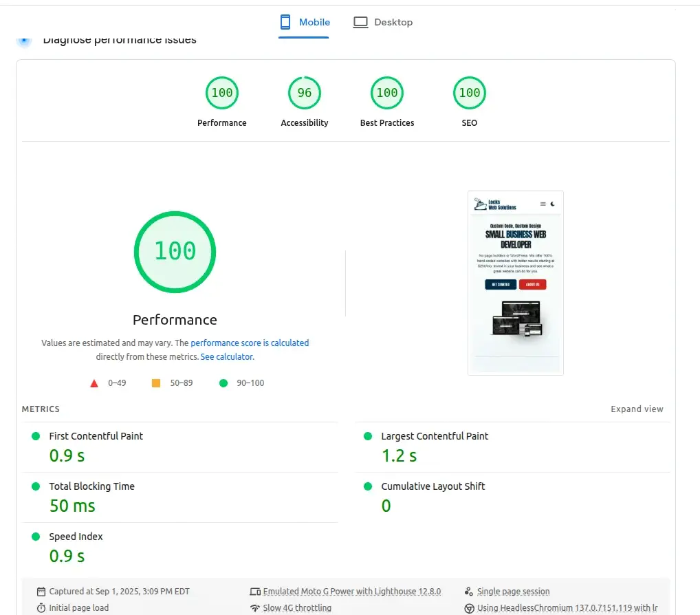Click the antenna icon beside Slow 4G throttling
Image resolution: width=700 pixels, height=615 pixels.
click(x=254, y=607)
